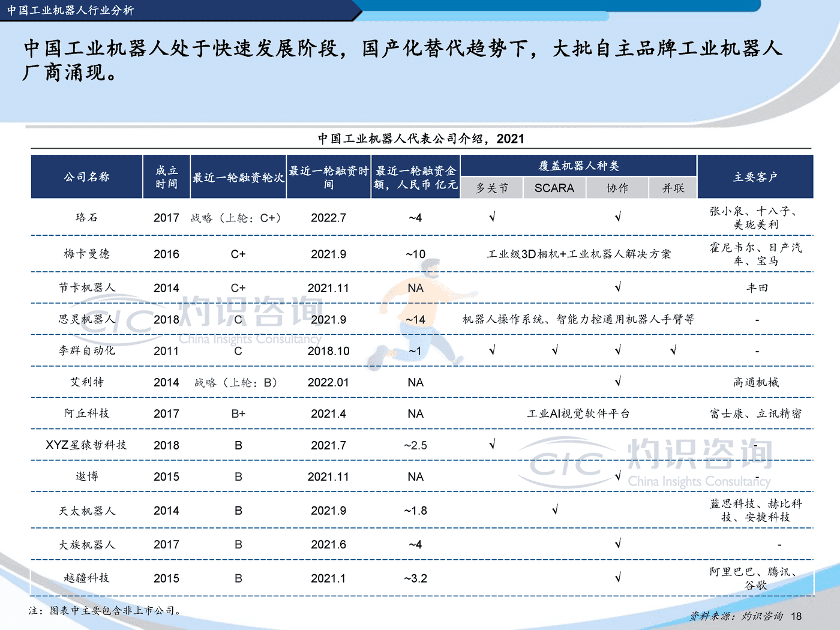Click customer 高通机械
840x630 pixels.
(x=756, y=382)
